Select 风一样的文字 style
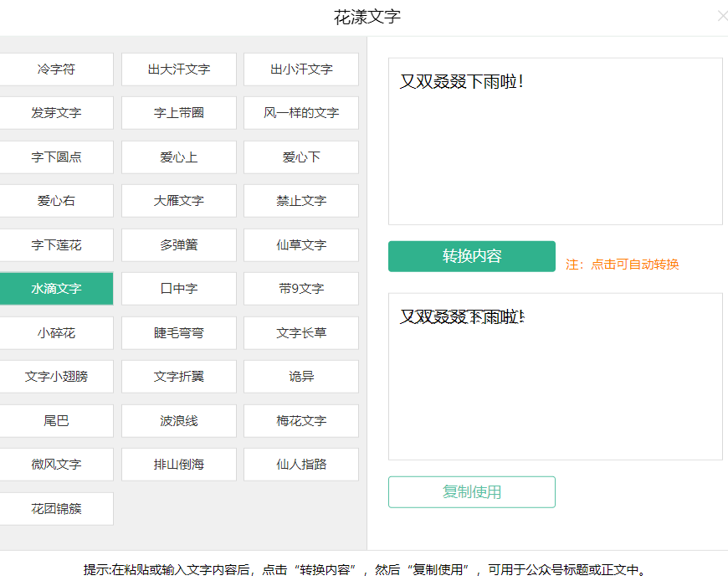This screenshot has height=586, width=728. tap(300, 113)
